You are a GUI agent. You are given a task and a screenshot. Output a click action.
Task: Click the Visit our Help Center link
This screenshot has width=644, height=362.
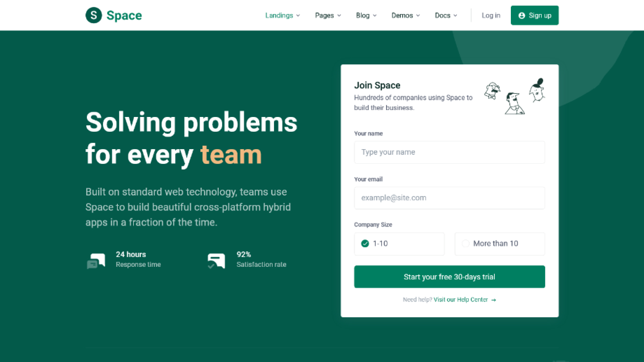click(461, 300)
